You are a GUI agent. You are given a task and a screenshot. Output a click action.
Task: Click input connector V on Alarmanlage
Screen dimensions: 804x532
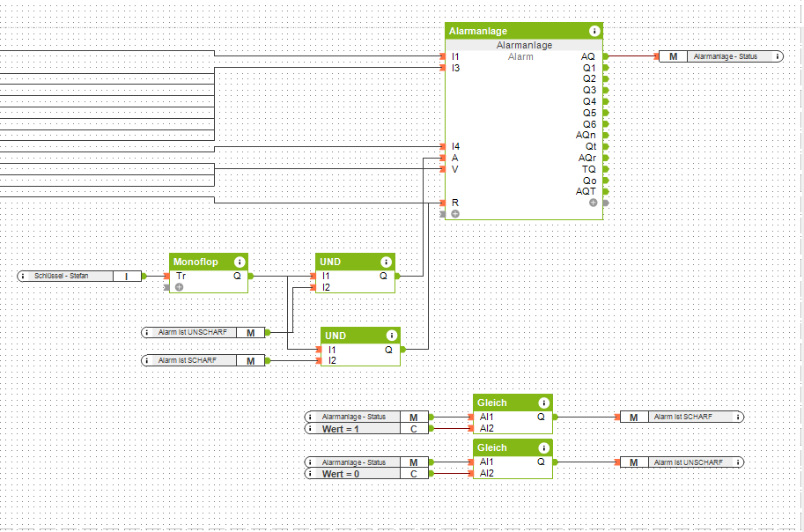(443, 169)
